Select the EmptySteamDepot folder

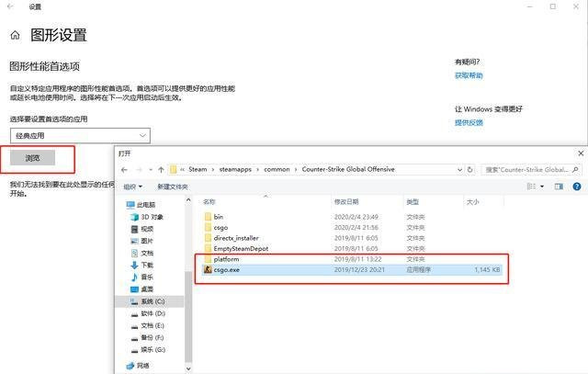[241, 249]
